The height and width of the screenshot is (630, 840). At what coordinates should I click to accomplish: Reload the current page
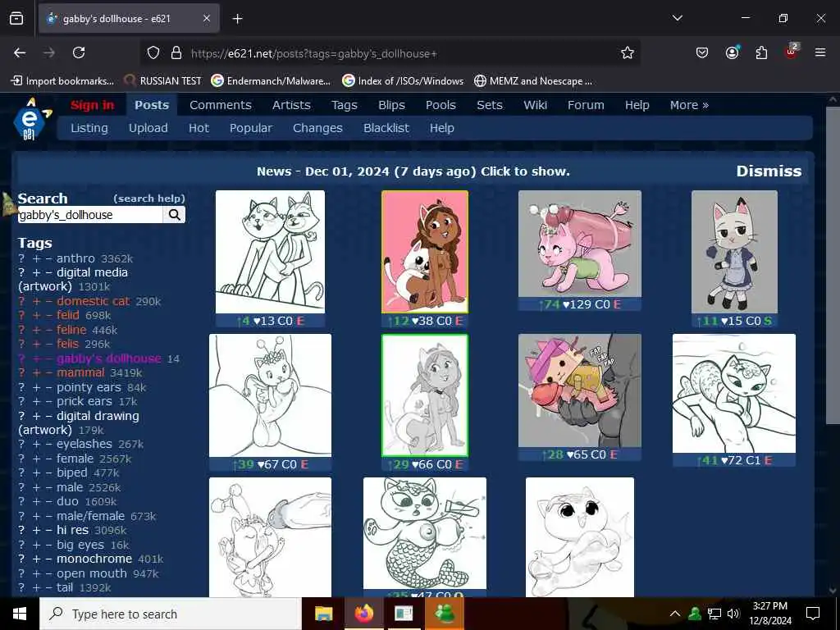(x=79, y=52)
